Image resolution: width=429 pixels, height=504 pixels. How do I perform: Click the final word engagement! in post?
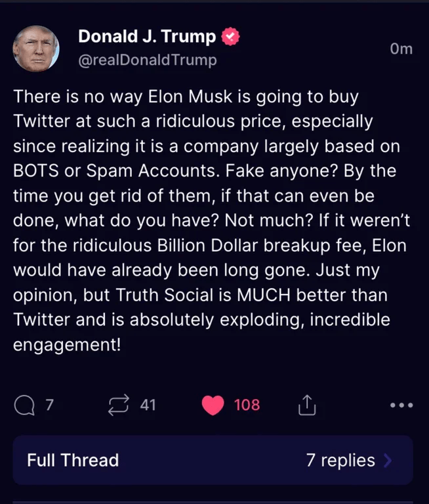67,345
